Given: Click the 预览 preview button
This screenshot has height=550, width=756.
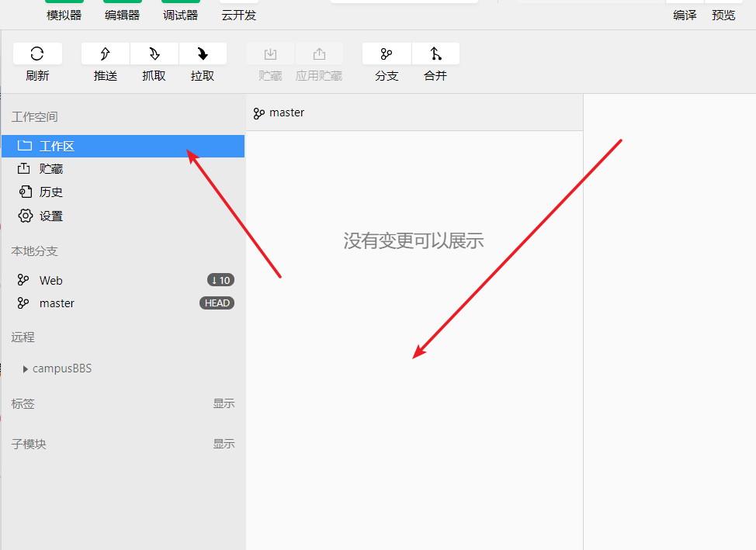Looking at the screenshot, I should coord(723,15).
